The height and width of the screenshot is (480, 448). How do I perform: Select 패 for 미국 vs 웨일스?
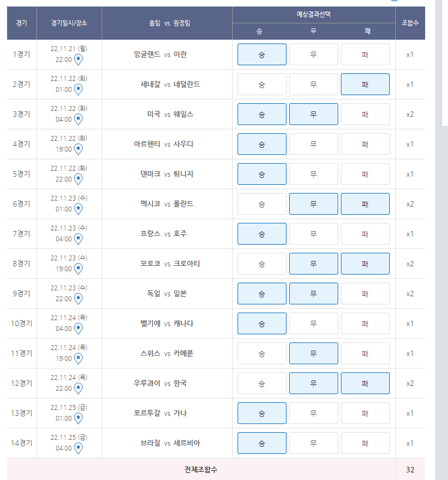(365, 114)
